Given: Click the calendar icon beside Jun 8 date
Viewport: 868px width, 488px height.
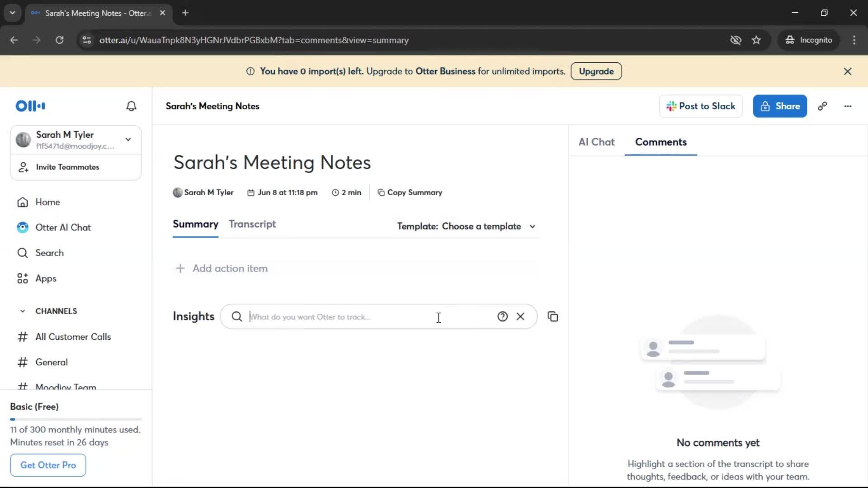Looking at the screenshot, I should (251, 192).
